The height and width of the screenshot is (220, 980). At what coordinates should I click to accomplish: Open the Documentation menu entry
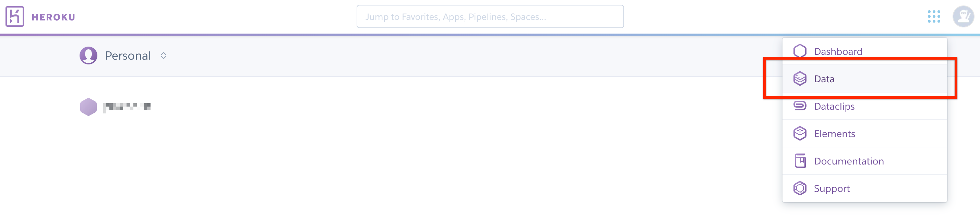848,161
